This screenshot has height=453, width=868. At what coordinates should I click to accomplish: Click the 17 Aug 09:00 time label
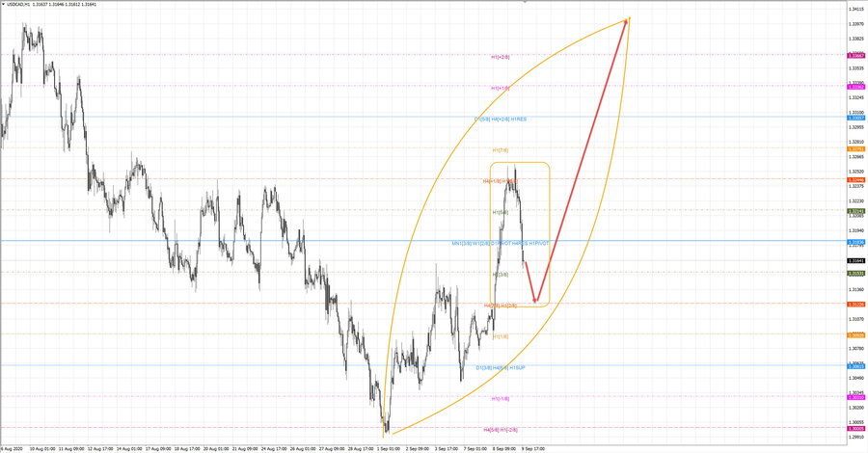point(158,448)
